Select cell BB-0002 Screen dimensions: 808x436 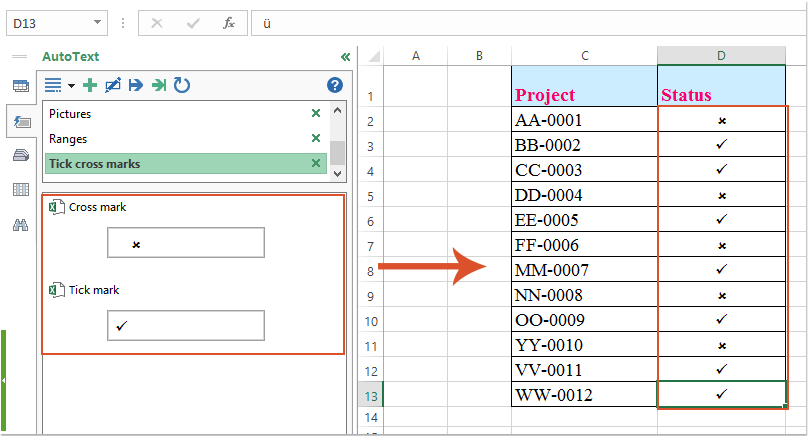pos(584,145)
